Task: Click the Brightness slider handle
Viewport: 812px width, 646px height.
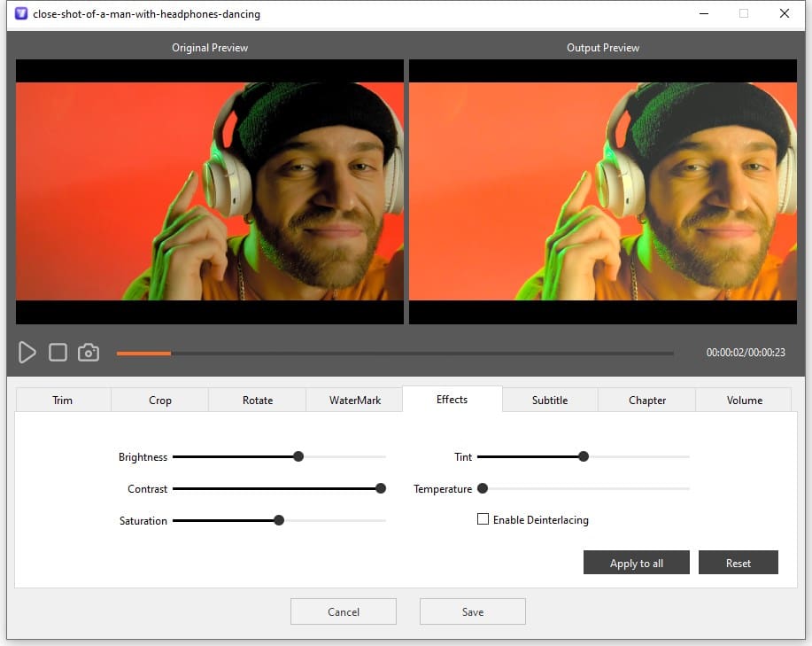Action: point(298,457)
